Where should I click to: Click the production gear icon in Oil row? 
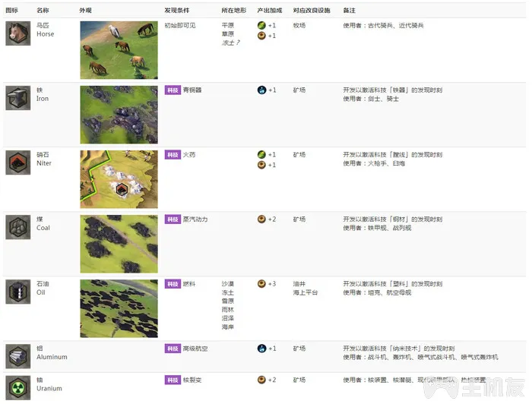pos(261,284)
